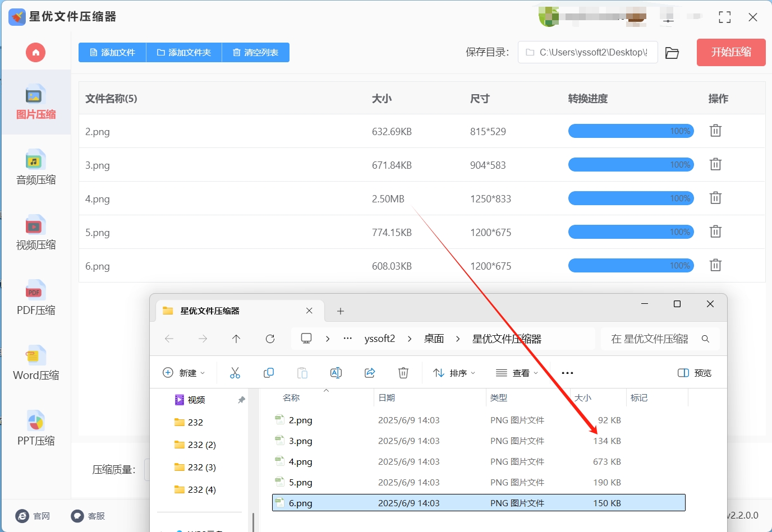
Task: Open 客服 customer service link
Action: tap(88, 516)
